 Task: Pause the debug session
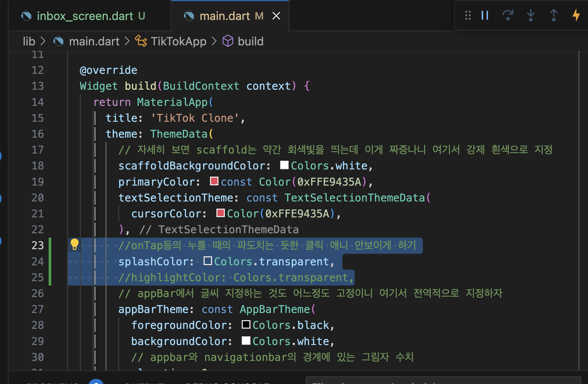pyautogui.click(x=485, y=15)
